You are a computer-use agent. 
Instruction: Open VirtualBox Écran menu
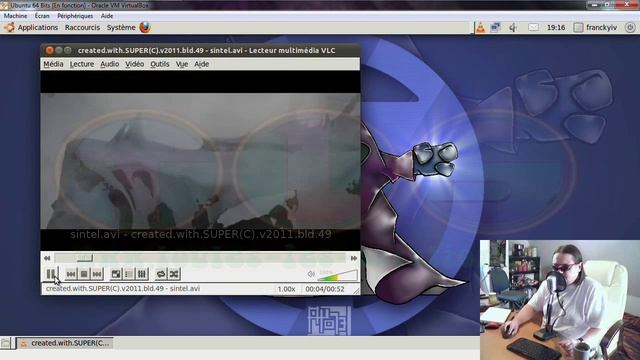(42, 16)
